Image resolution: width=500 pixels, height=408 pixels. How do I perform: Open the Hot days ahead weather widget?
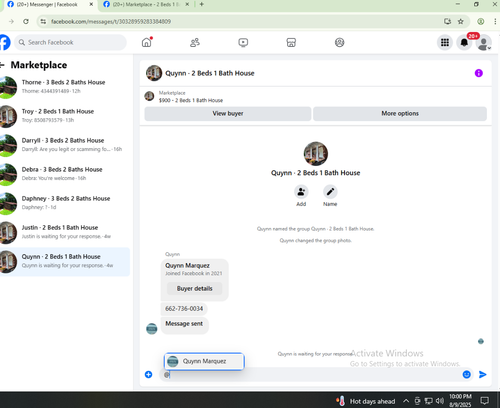click(366, 401)
